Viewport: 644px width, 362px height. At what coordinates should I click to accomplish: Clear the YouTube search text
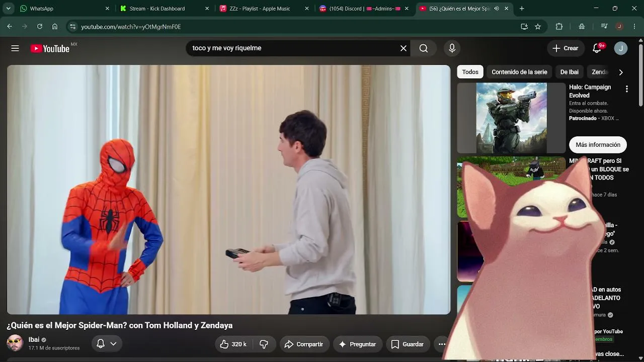[404, 48]
